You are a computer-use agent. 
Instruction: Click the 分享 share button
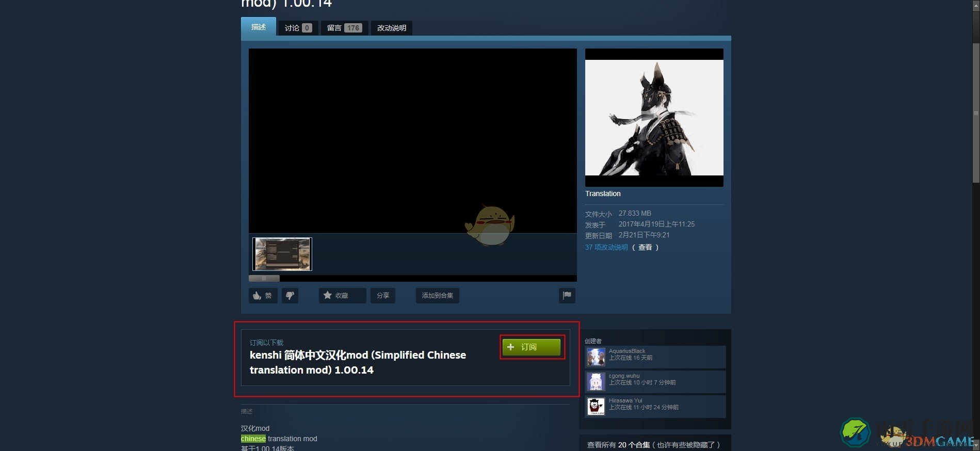click(383, 296)
